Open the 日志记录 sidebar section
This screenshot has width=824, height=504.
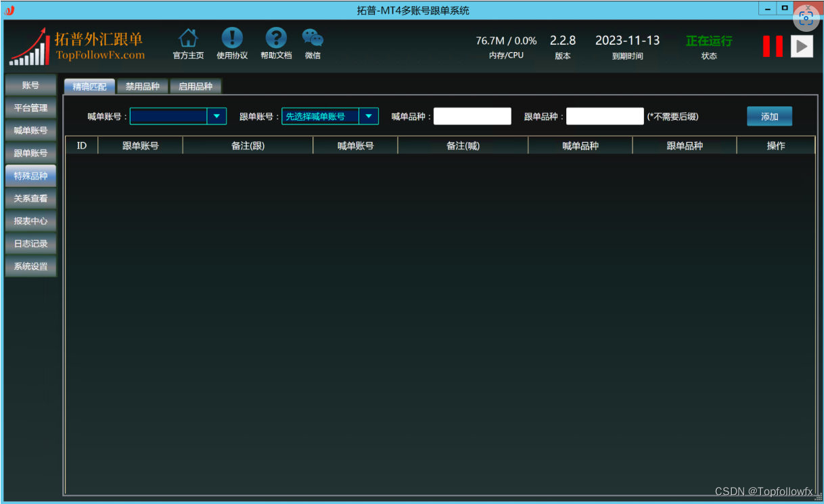[30, 244]
